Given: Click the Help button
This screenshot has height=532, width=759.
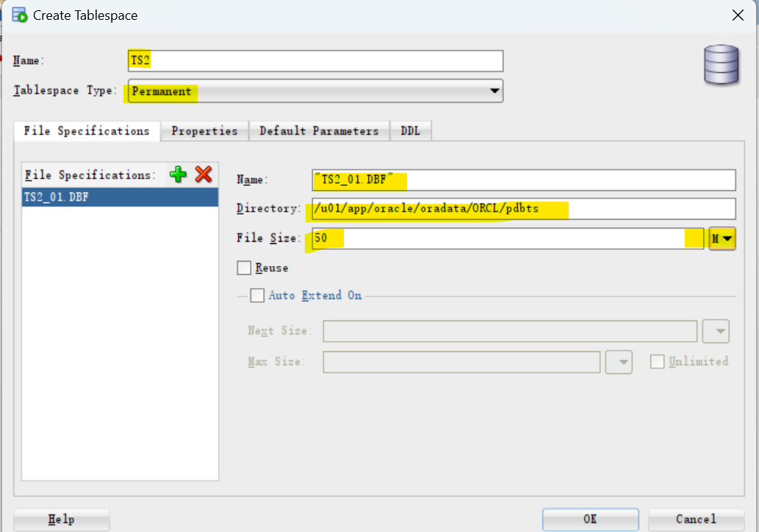Looking at the screenshot, I should pos(62,520).
